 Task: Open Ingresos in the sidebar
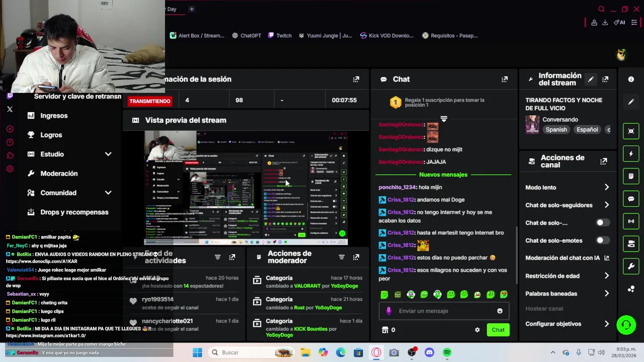click(48, 116)
